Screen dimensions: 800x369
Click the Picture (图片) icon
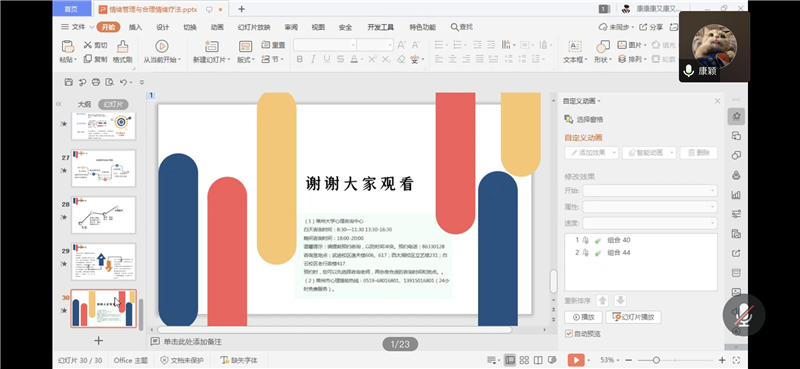coord(622,45)
